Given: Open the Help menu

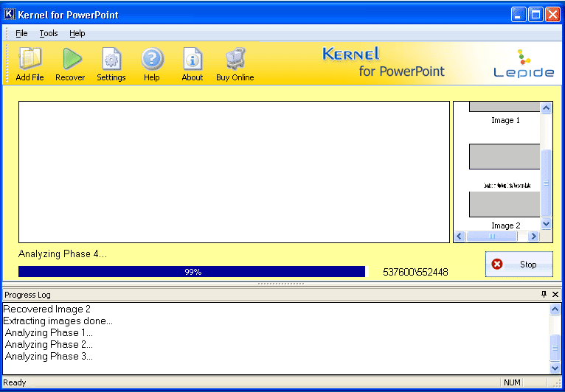Looking at the screenshot, I should click(77, 33).
